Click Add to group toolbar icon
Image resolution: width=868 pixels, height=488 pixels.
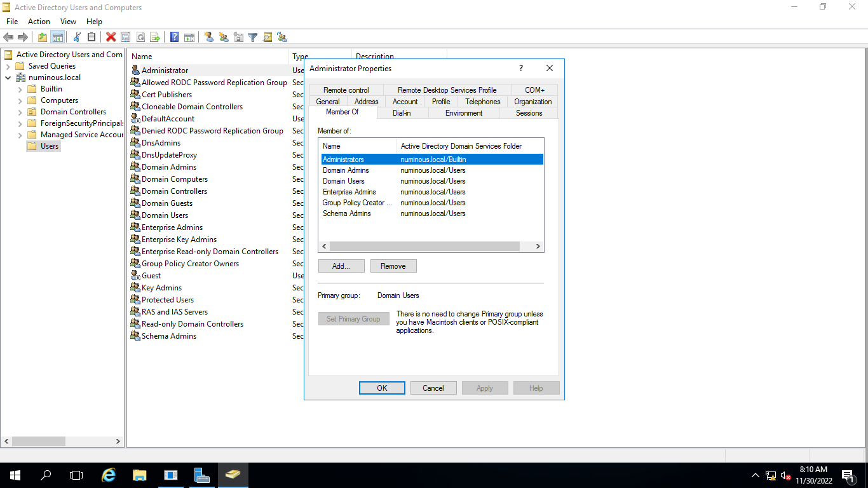tap(282, 37)
